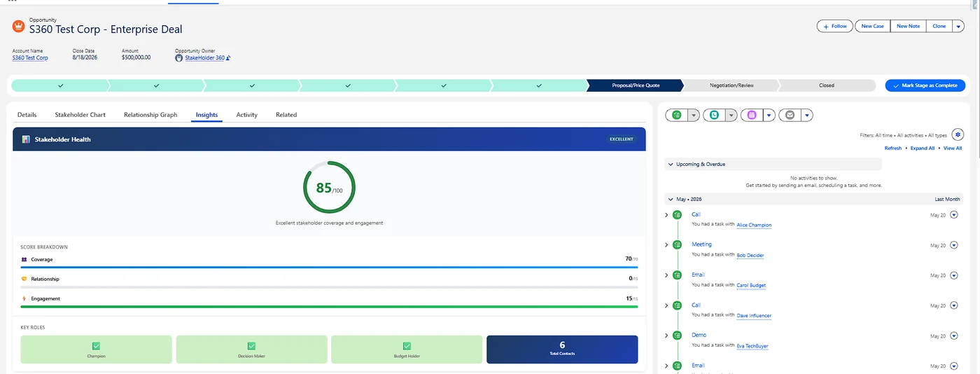Screen dimensions: 980x374
Task: Collapse the May 2026 timeline section
Action: (671, 200)
